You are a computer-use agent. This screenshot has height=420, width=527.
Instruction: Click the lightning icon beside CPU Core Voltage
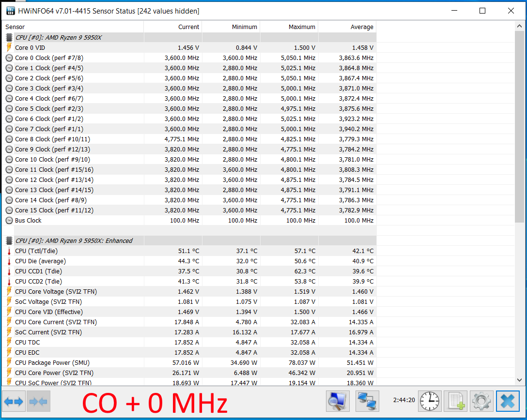coord(9,291)
